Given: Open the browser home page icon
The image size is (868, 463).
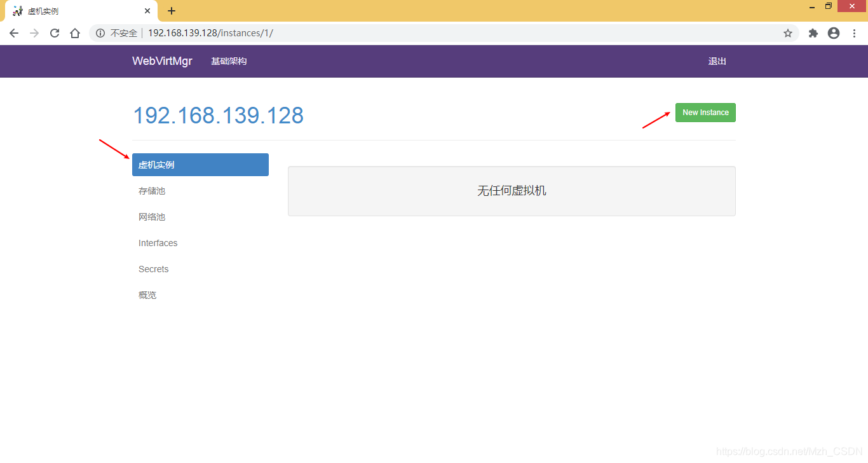Looking at the screenshot, I should click(75, 33).
